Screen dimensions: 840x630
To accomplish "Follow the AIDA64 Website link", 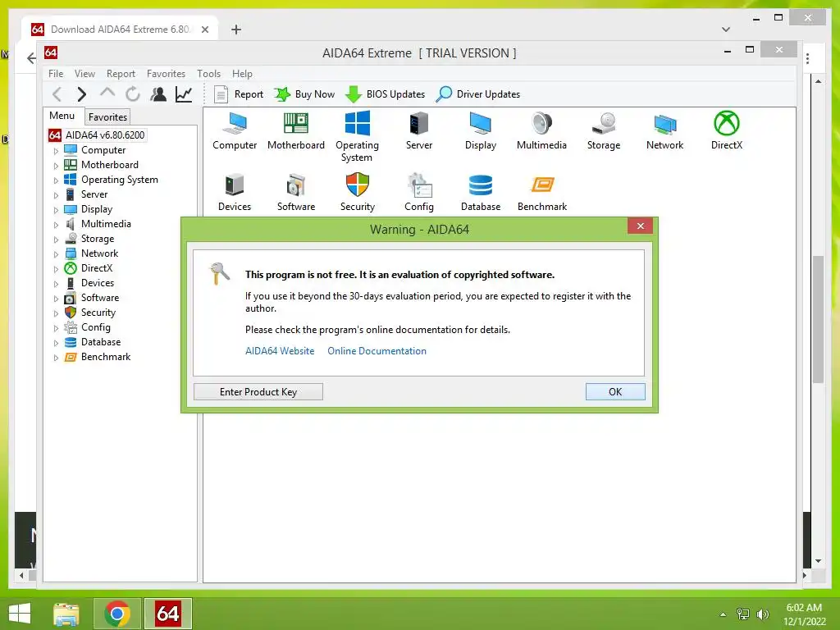I will pyautogui.click(x=280, y=351).
